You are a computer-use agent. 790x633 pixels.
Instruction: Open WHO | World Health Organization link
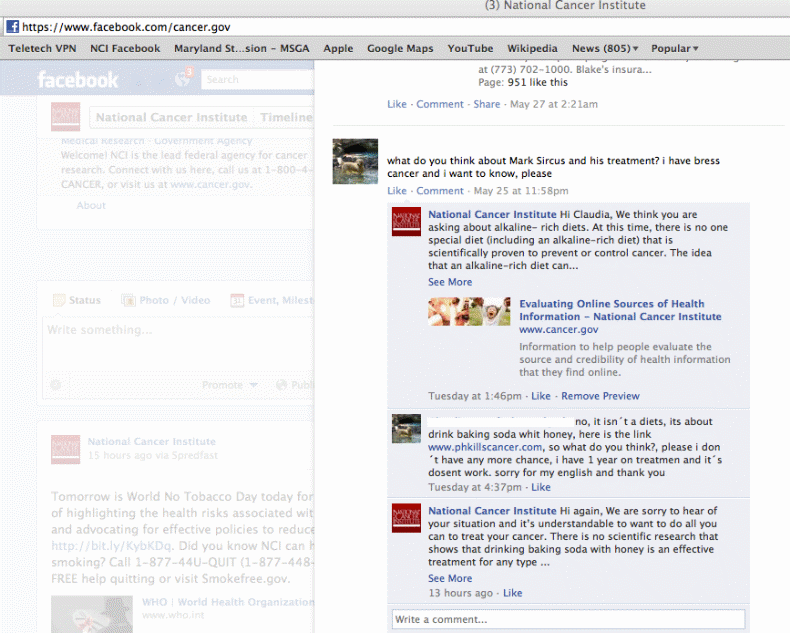tap(228, 602)
